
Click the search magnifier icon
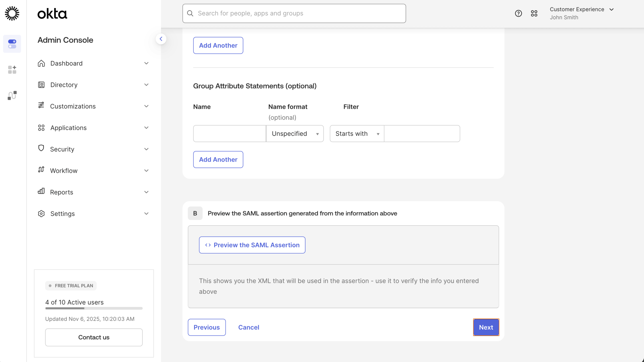click(x=190, y=13)
